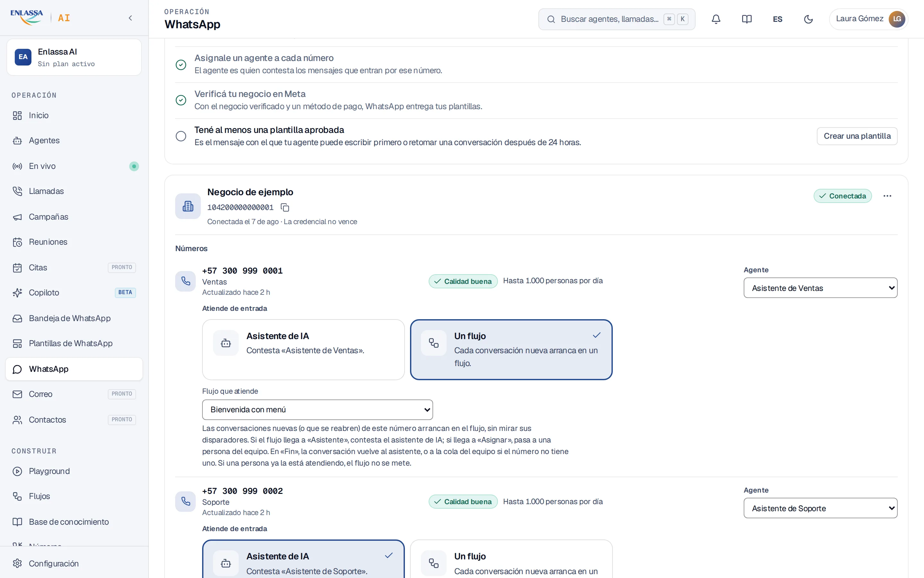Open the notifications bell
Image resolution: width=924 pixels, height=578 pixels.
tap(716, 19)
